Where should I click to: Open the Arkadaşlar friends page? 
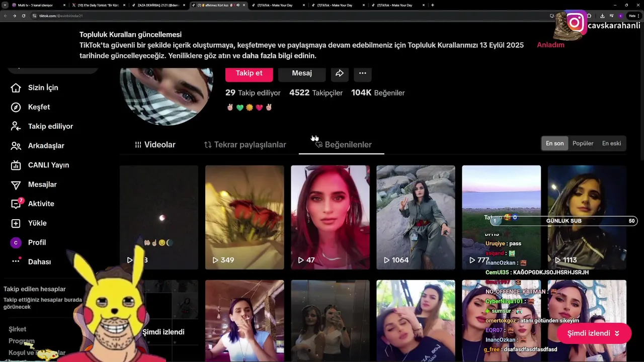pos(37,146)
